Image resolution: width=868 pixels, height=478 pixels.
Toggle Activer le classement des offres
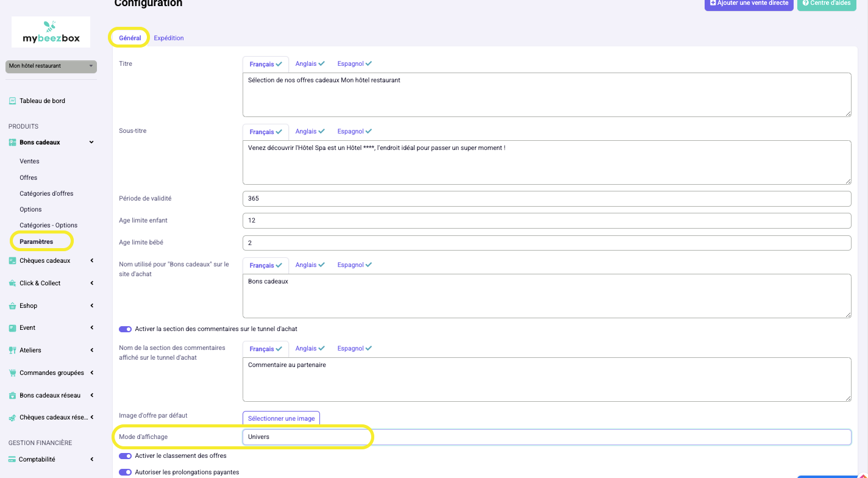point(125,455)
